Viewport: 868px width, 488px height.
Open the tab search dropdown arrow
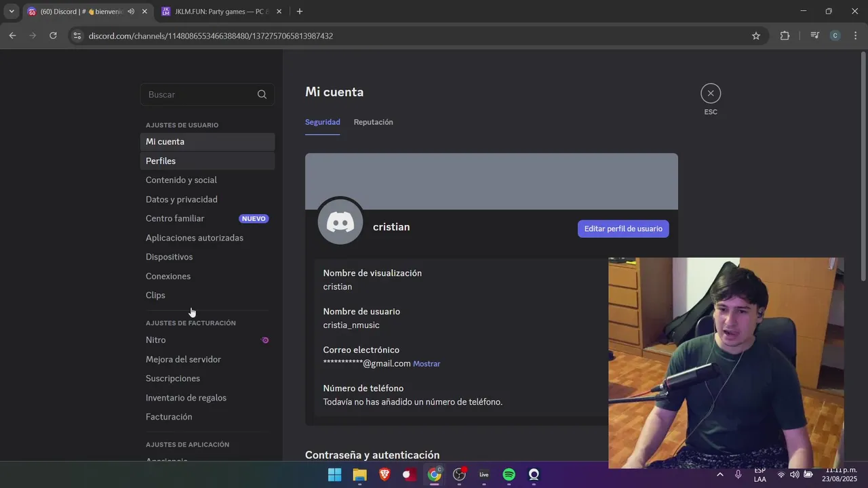pos(12,12)
